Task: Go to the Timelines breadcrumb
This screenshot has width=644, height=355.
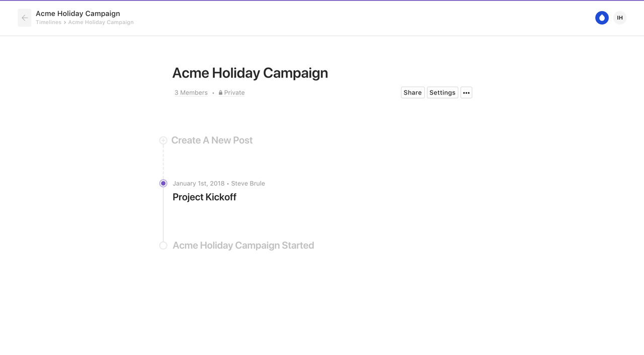Action: pos(48,22)
